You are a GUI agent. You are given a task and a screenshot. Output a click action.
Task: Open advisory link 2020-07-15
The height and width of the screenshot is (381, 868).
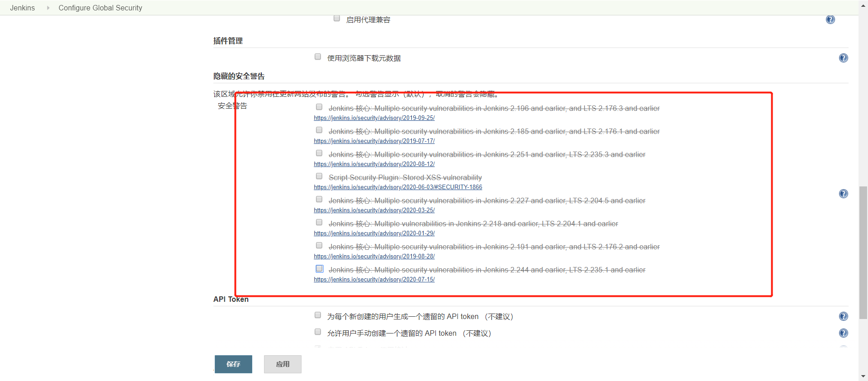pyautogui.click(x=374, y=280)
